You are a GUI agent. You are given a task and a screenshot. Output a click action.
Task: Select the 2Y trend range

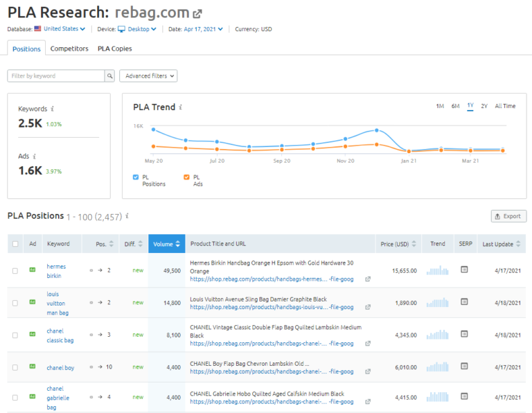(x=484, y=106)
